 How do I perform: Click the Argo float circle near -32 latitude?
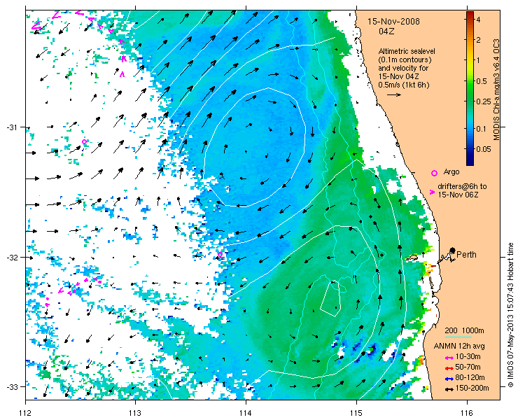[x=220, y=254]
